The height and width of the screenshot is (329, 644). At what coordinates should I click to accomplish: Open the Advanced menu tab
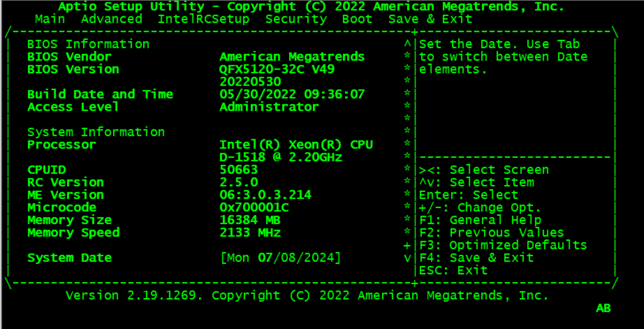point(111,19)
